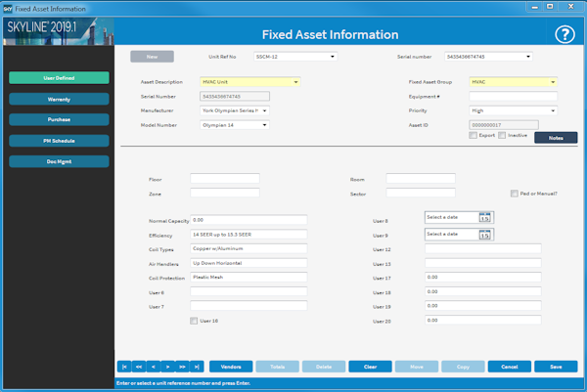Click the Copy button

pos(463,367)
